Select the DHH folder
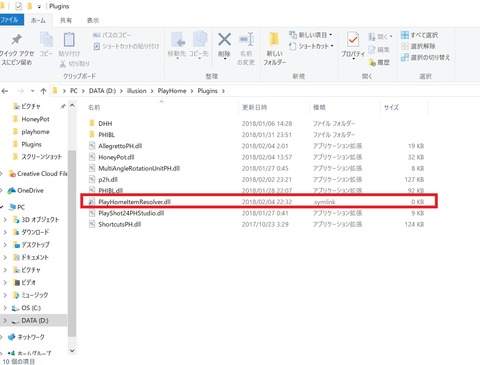This screenshot has height=365, width=480. coord(257,123)
